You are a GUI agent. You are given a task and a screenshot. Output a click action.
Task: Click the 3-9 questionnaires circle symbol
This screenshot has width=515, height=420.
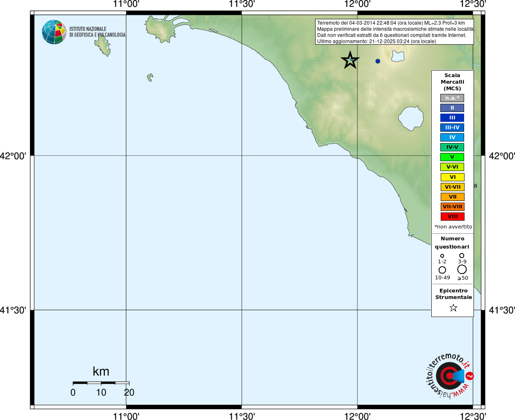[x=462, y=255]
